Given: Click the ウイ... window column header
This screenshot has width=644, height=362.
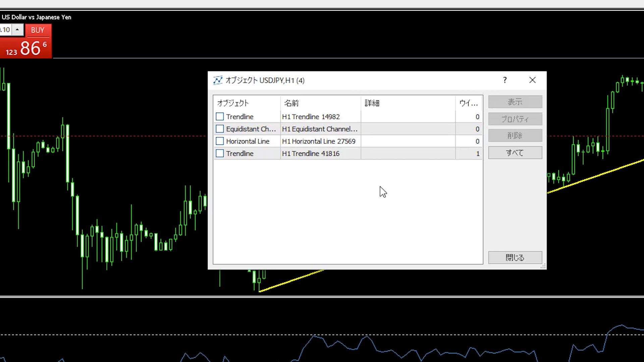Looking at the screenshot, I should [x=469, y=103].
